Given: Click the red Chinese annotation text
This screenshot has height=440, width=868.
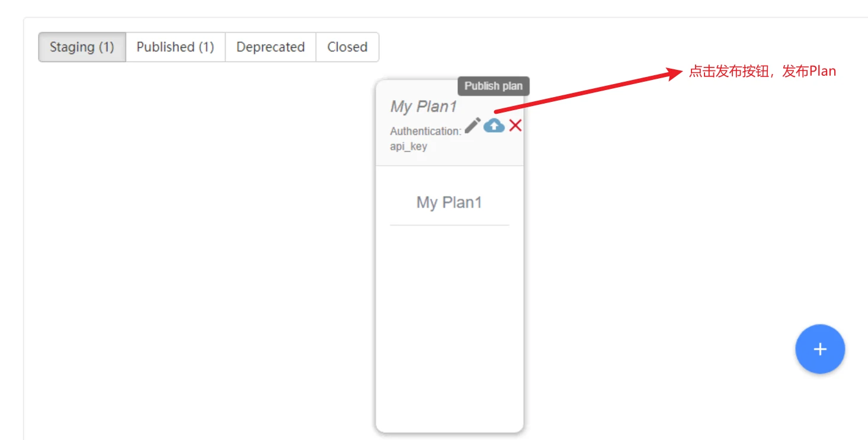Looking at the screenshot, I should tap(762, 72).
